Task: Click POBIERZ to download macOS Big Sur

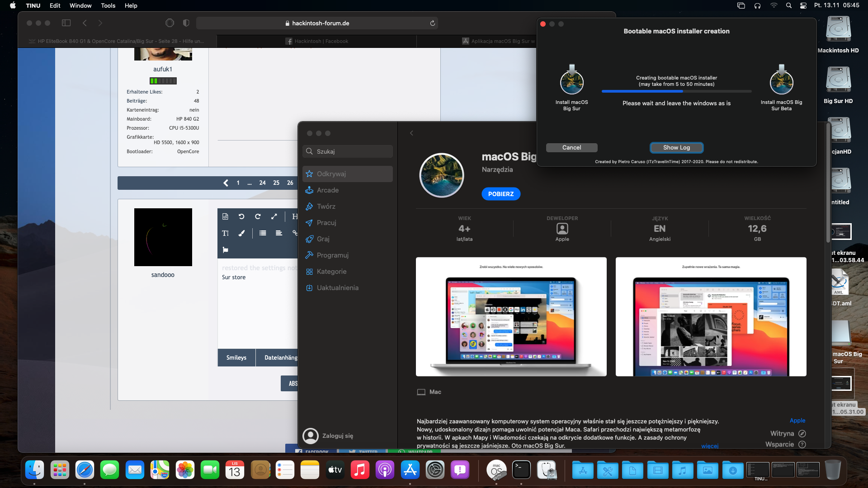Action: click(x=500, y=194)
